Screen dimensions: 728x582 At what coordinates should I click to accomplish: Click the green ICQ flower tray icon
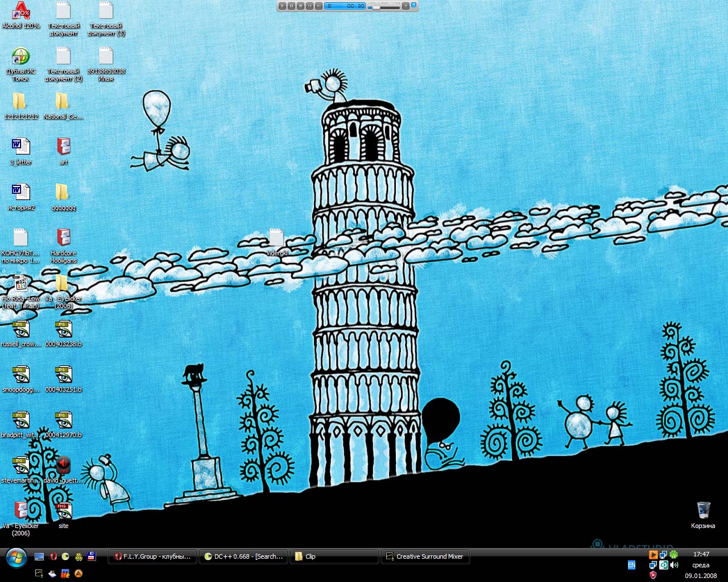(x=673, y=554)
